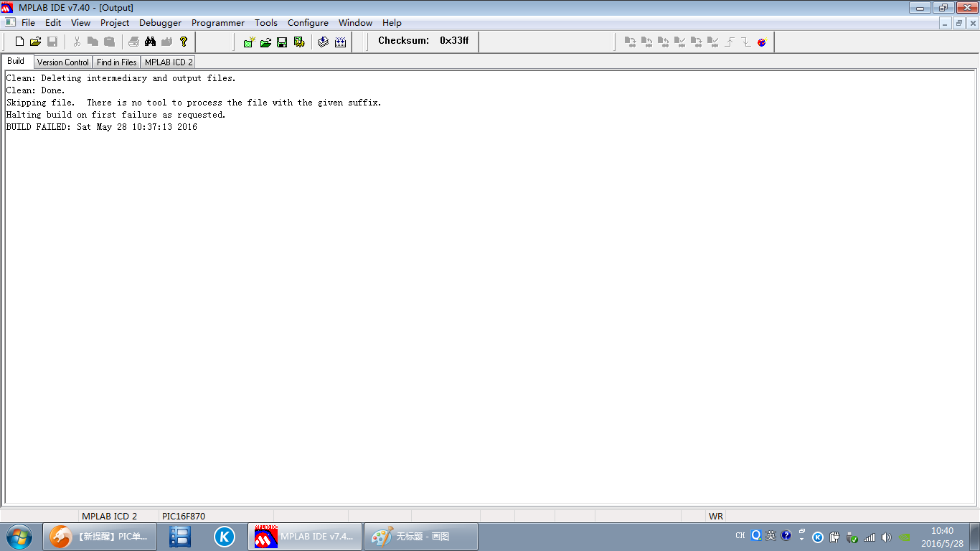Open the File menu

pyautogui.click(x=28, y=23)
